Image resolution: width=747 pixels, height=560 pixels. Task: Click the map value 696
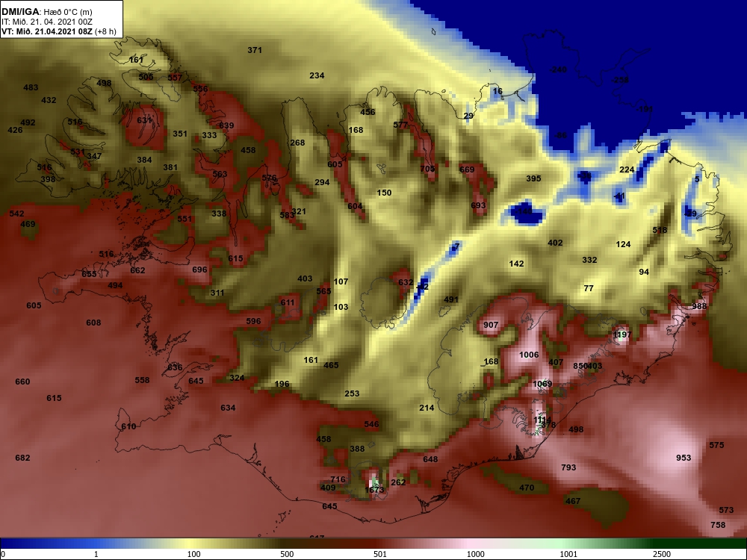coord(199,270)
